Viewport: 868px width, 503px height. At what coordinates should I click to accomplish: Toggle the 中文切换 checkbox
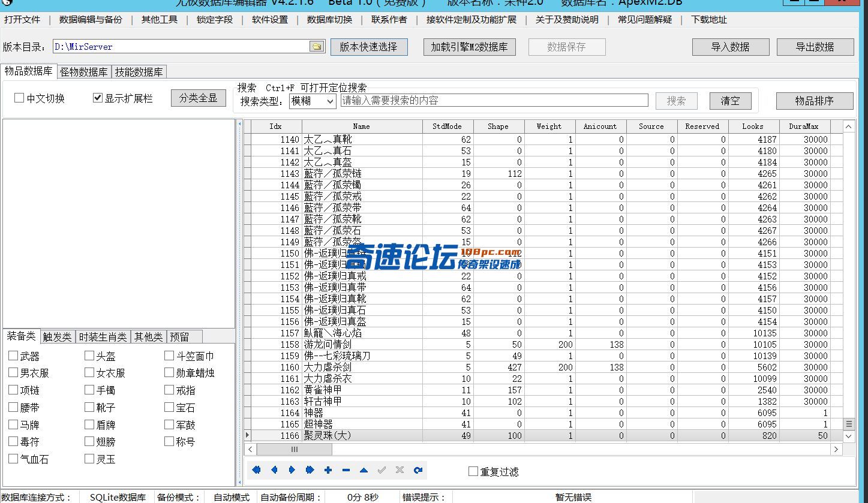coord(19,98)
